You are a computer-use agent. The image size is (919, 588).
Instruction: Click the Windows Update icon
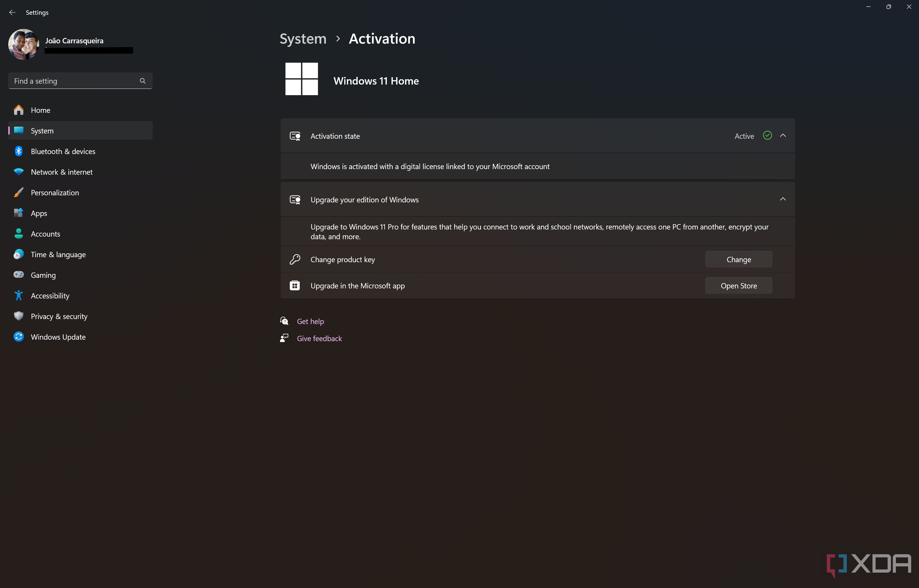pos(18,337)
